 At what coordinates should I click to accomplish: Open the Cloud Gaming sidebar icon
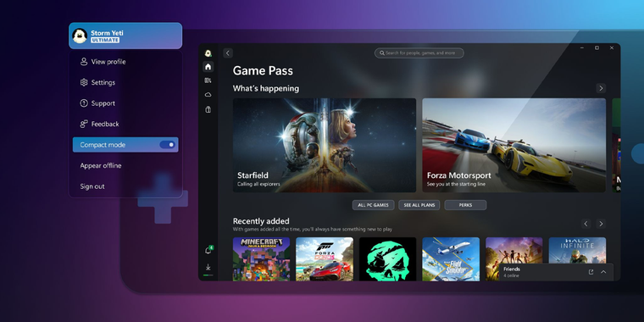pyautogui.click(x=208, y=95)
